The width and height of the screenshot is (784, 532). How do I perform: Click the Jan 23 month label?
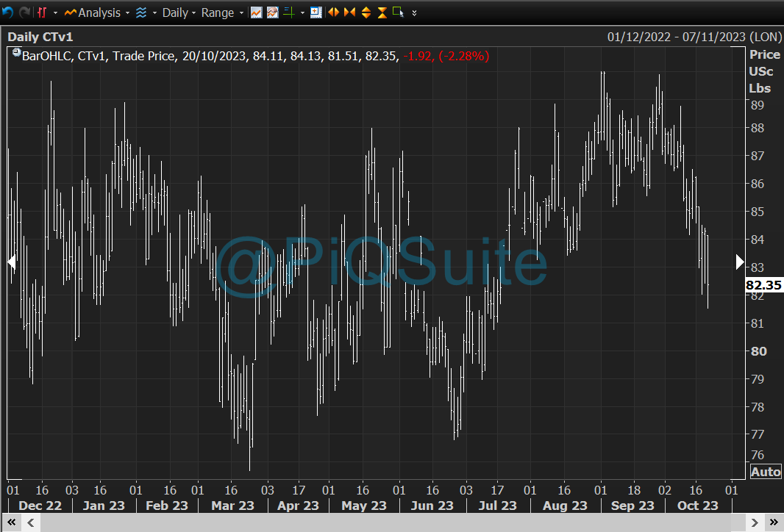[104, 506]
